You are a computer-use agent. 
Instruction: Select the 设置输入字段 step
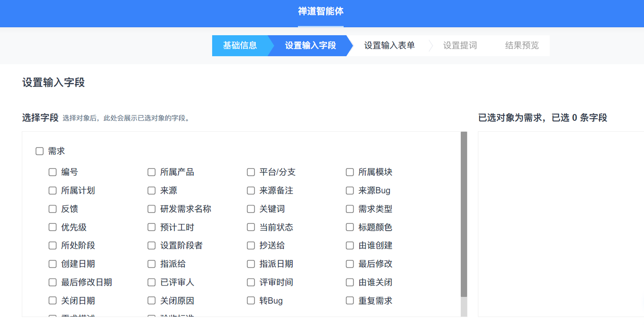(x=310, y=46)
